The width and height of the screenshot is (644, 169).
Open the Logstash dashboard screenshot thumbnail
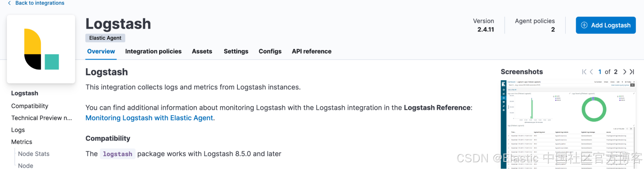pyautogui.click(x=568, y=124)
